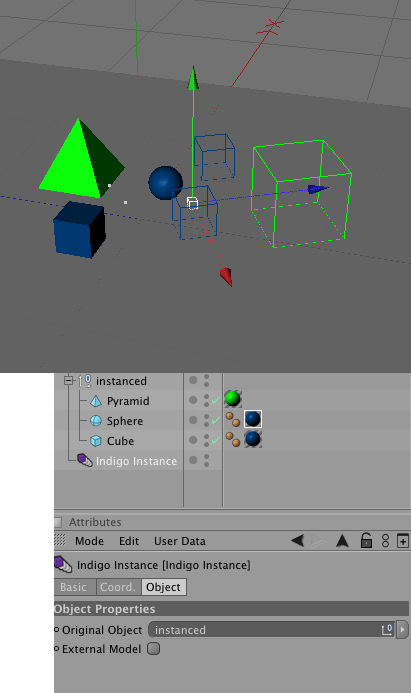Toggle the Pyramid layer dot
411x693 pixels.
pos(193,400)
